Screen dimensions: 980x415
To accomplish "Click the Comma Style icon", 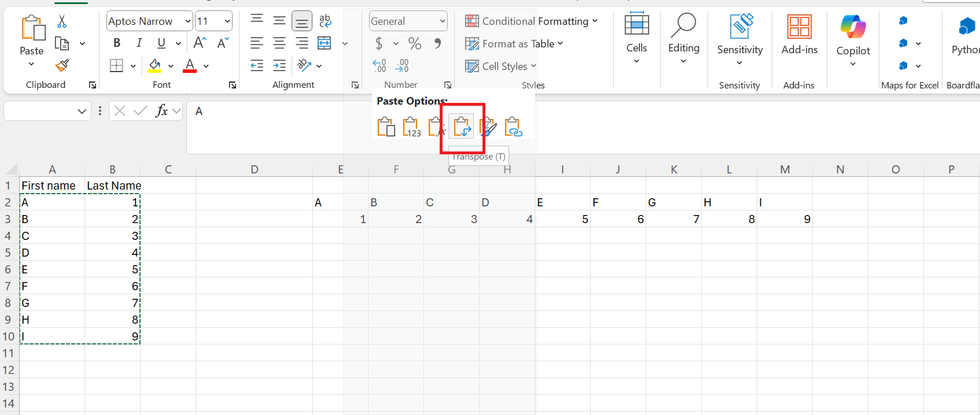I will click(438, 43).
